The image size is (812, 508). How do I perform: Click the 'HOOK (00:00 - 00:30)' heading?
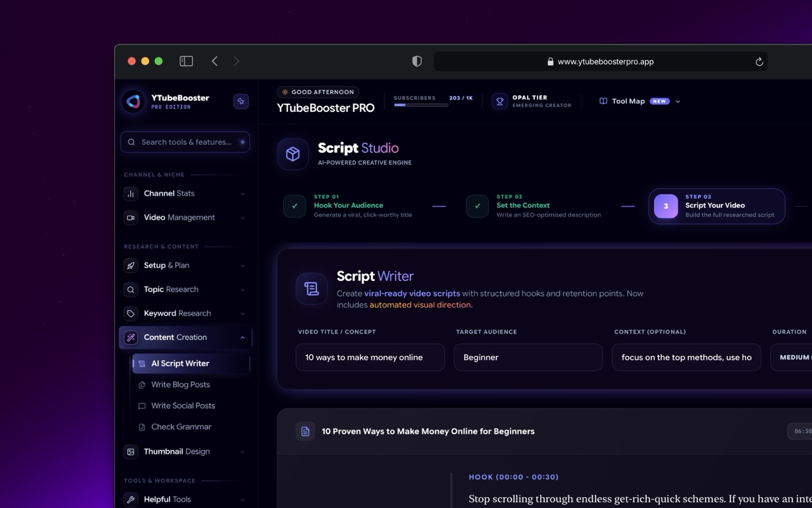point(514,477)
